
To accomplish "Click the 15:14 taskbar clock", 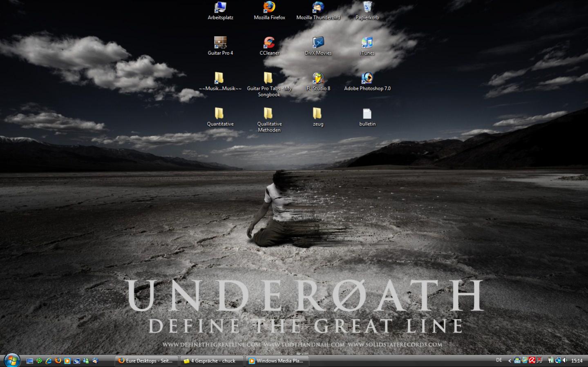I will pos(577,361).
